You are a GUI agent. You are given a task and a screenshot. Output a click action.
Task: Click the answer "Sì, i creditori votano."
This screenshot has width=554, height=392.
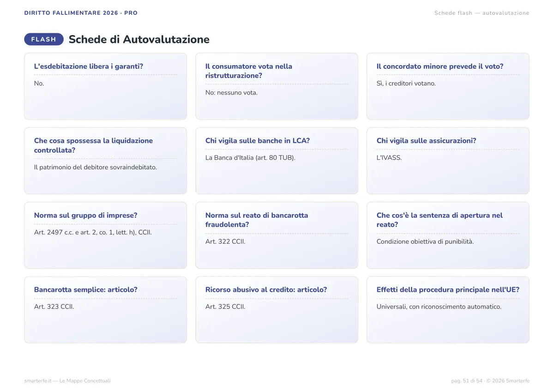[x=406, y=84]
